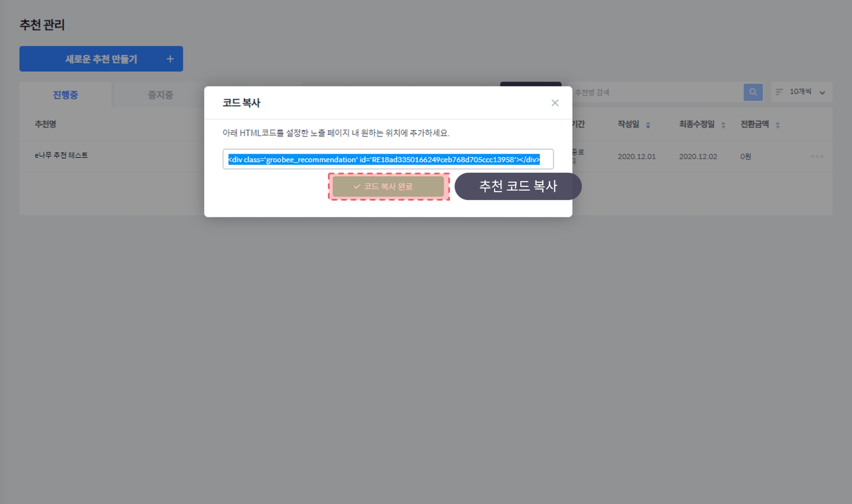Click the plus icon on new recommendation button

point(170,59)
